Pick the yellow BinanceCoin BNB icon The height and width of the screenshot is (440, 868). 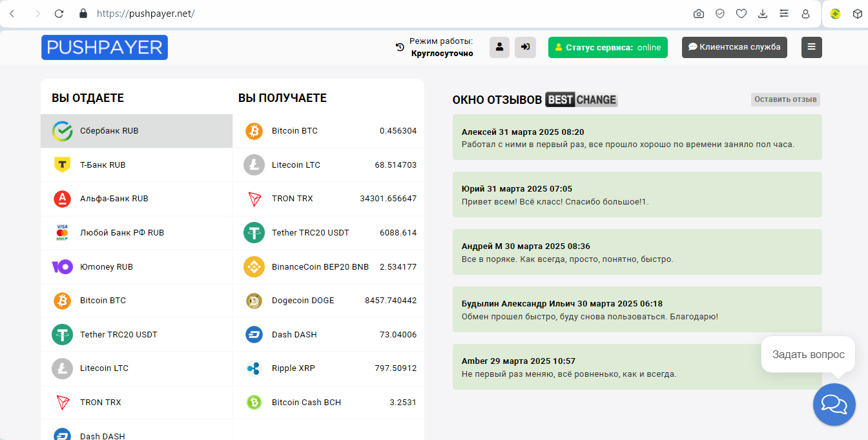point(254,267)
